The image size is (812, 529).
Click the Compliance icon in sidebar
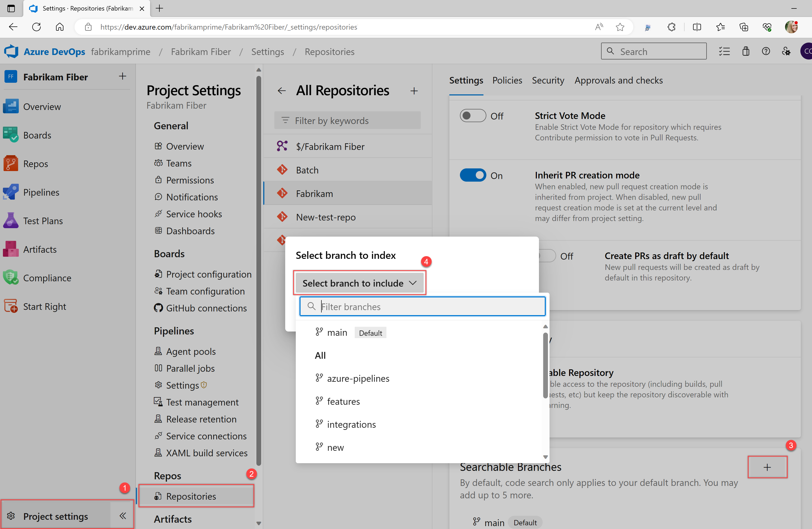(x=11, y=278)
